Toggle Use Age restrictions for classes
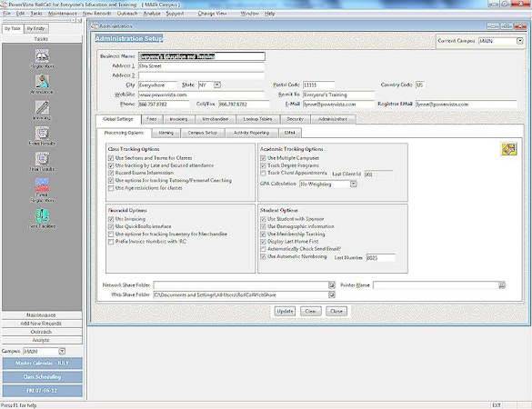 (111, 188)
